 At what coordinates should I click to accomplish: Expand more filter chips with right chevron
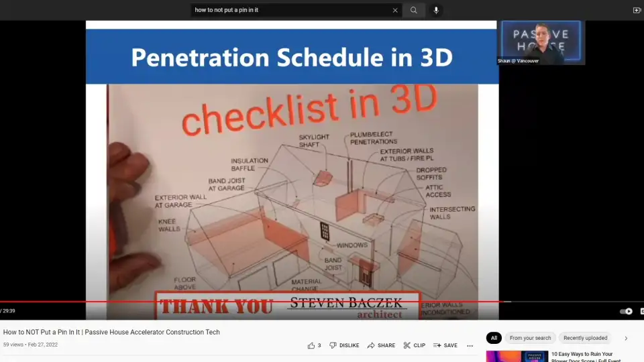tap(626, 338)
